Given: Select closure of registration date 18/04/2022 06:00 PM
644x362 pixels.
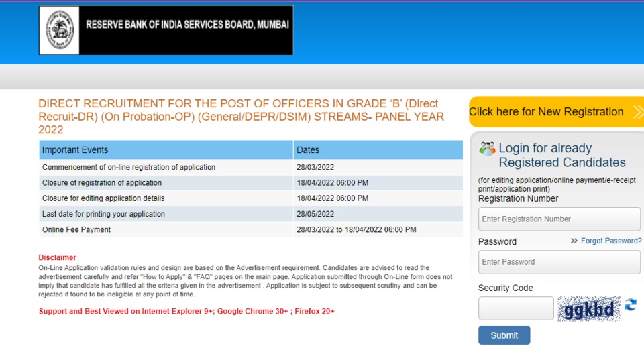Looking at the screenshot, I should point(333,182).
